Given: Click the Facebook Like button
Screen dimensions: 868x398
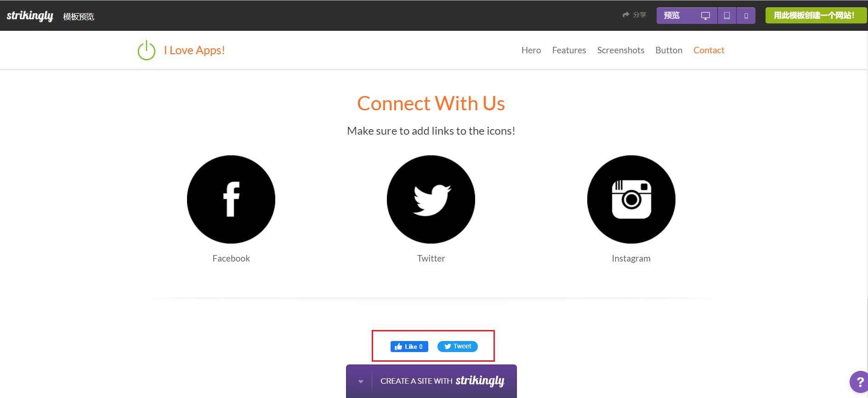Looking at the screenshot, I should 409,347.
